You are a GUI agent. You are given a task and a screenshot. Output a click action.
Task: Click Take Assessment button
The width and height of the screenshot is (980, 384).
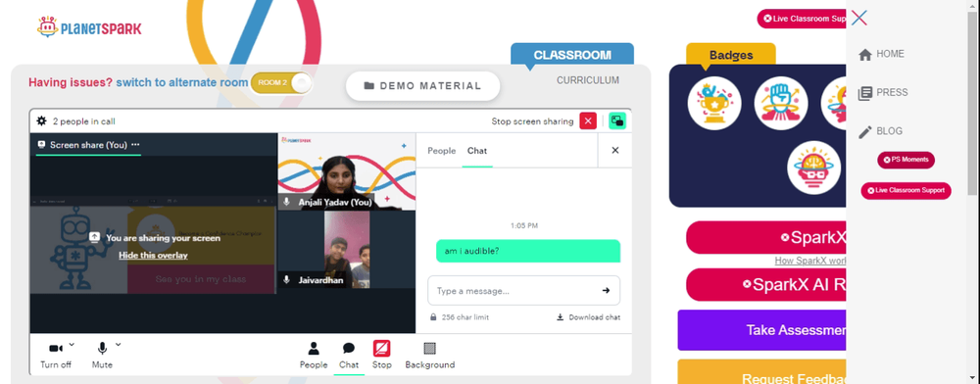tap(761, 330)
